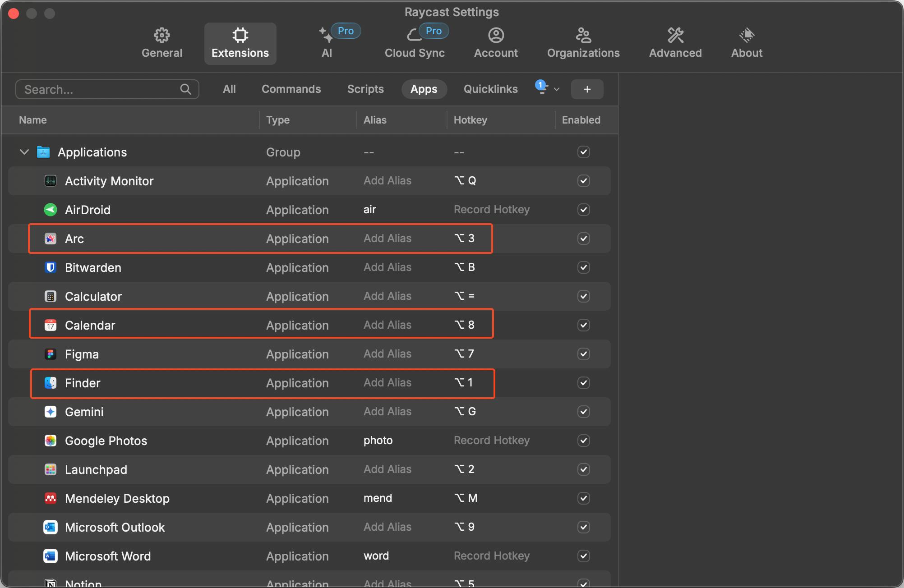Edit the Bitwarden ⌥B hotkey
The height and width of the screenshot is (588, 904).
pos(465,267)
